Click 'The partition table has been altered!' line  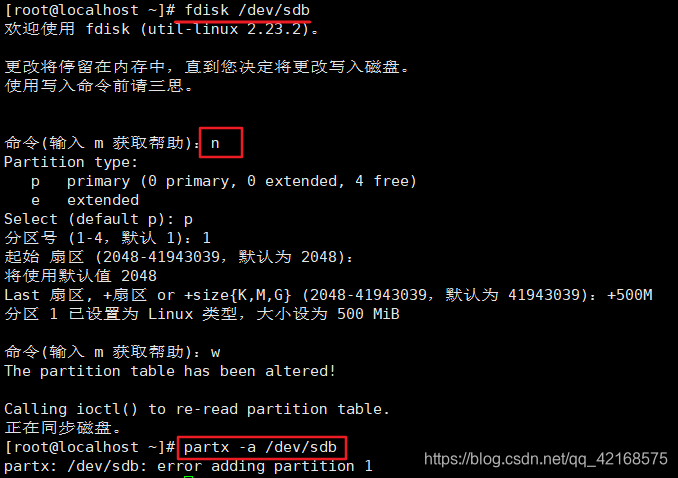(x=170, y=371)
